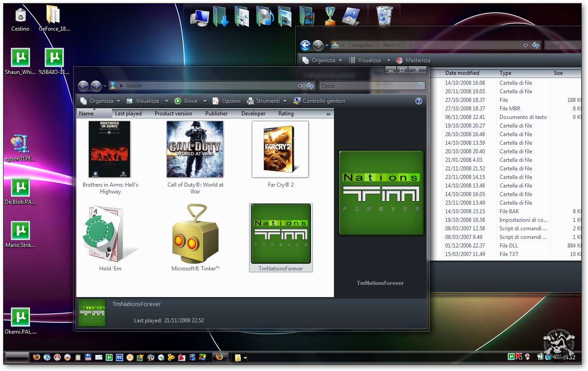The image size is (588, 371).
Task: Select the Mario.Strik... torrent desktop icon
Action: 20,235
